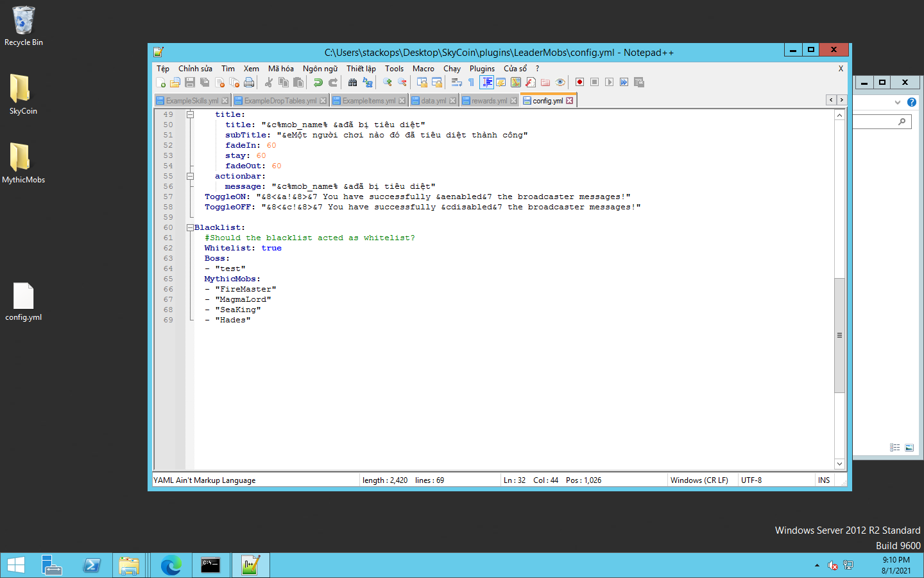
Task: Open the Plugins menu
Action: (482, 69)
